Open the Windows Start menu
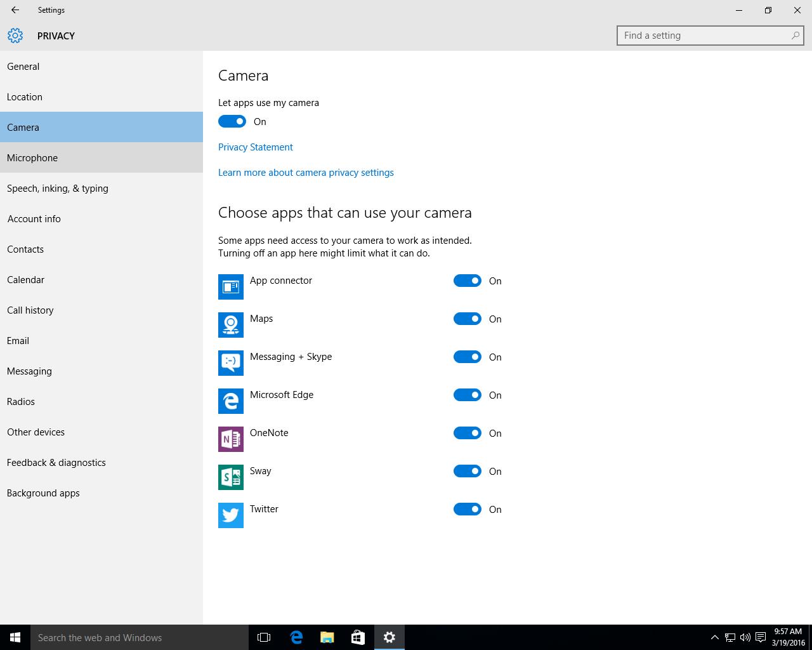812x650 pixels. coord(15,637)
